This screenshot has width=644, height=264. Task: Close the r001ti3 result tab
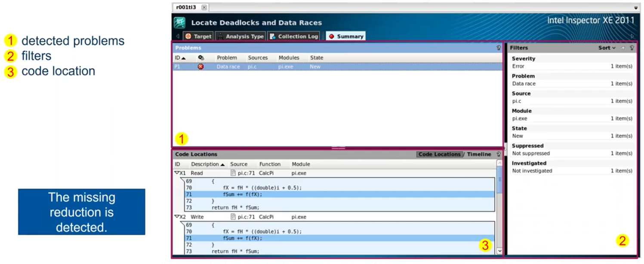[204, 7]
